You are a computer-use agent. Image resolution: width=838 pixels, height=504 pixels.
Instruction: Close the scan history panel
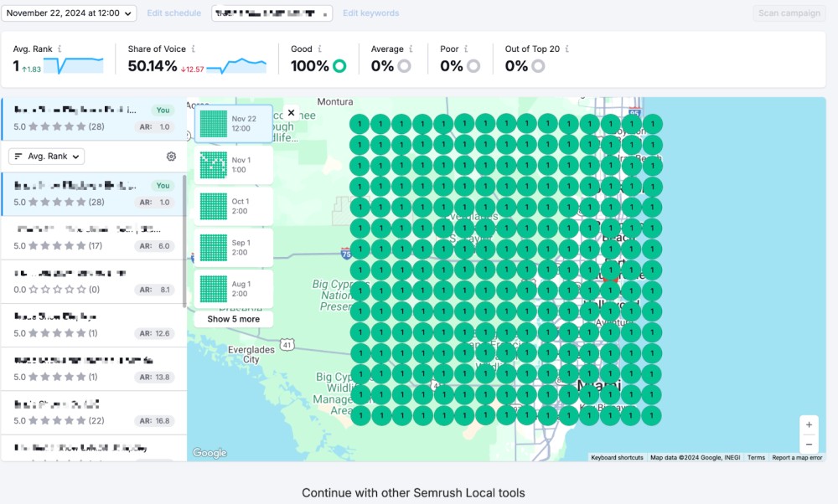[x=292, y=113]
